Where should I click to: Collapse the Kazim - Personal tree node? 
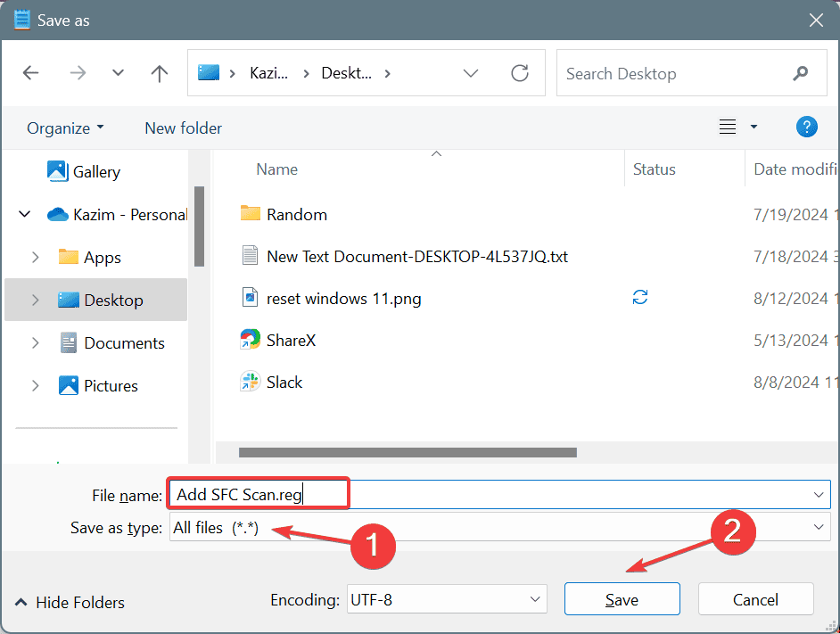click(22, 215)
